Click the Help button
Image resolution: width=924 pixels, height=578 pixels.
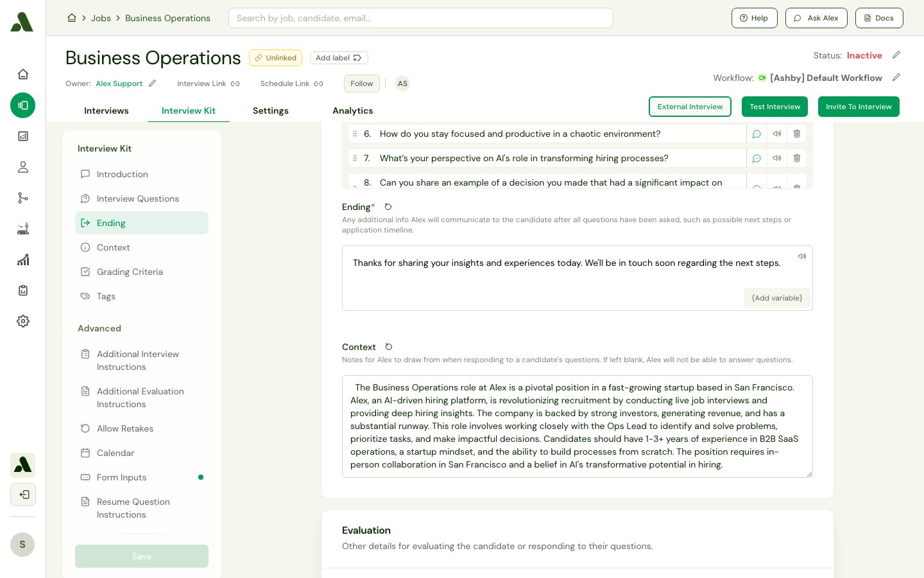tap(755, 18)
